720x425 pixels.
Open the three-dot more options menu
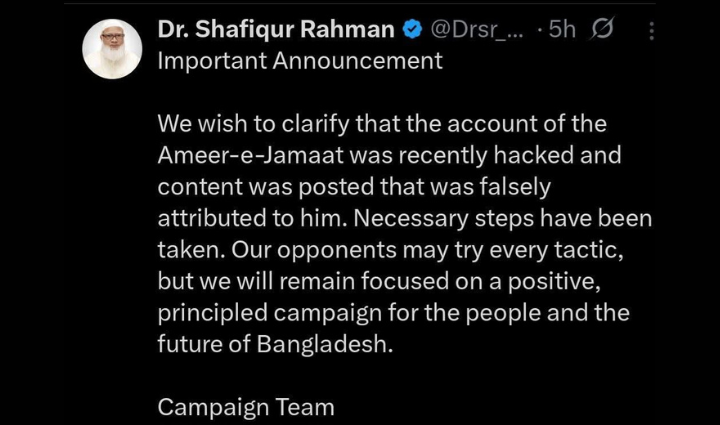coord(652,31)
